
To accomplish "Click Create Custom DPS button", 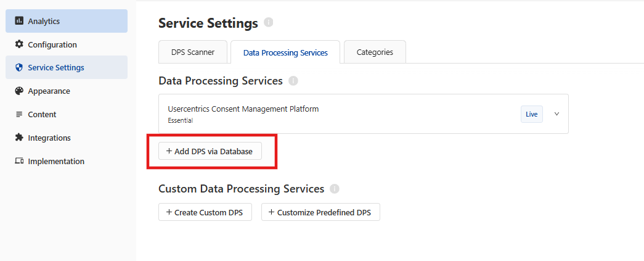I will pyautogui.click(x=205, y=212).
